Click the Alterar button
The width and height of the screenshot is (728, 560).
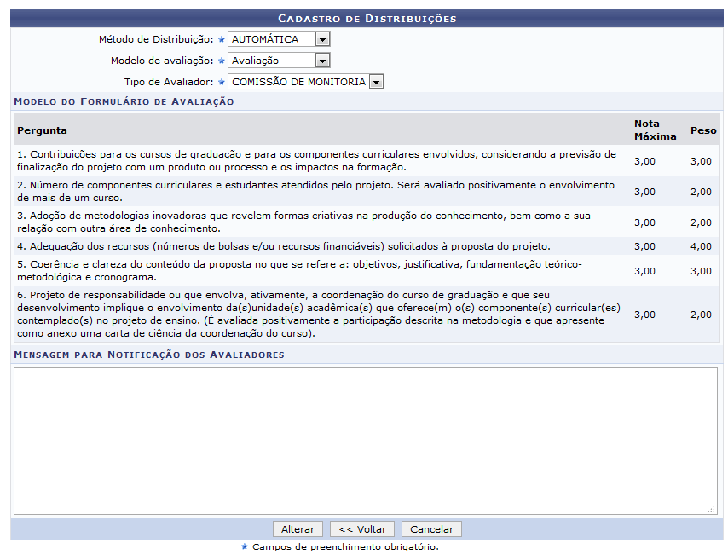(x=298, y=528)
